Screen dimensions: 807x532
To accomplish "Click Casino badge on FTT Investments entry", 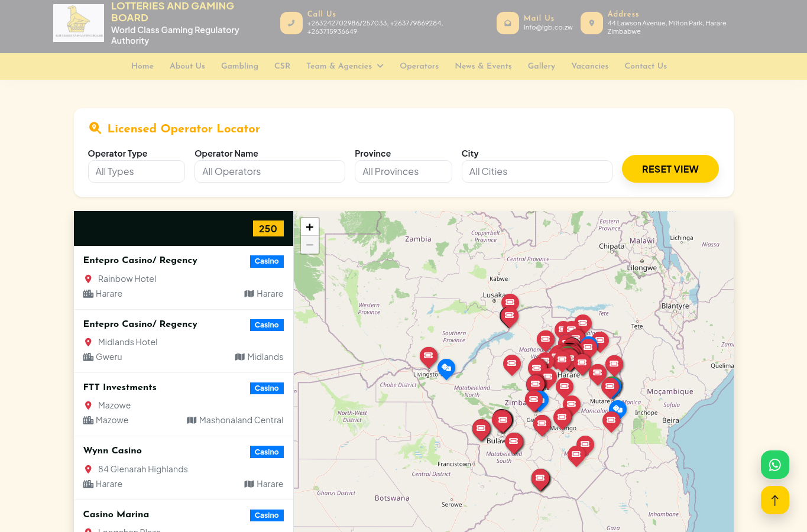I will point(267,388).
